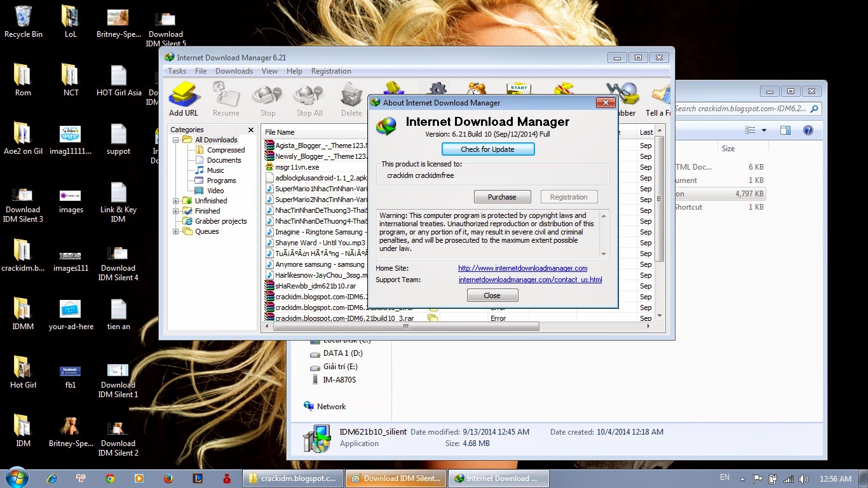Click the volume icon in system tray

[x=804, y=478]
